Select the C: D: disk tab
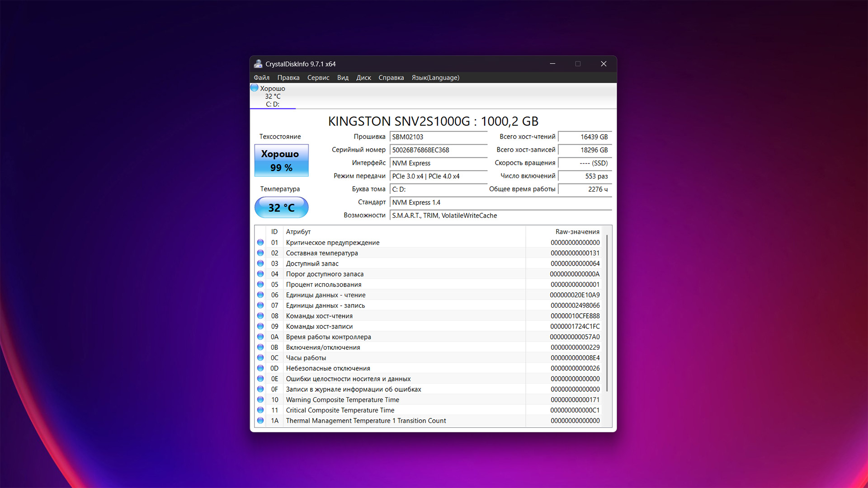868x488 pixels. [x=273, y=96]
